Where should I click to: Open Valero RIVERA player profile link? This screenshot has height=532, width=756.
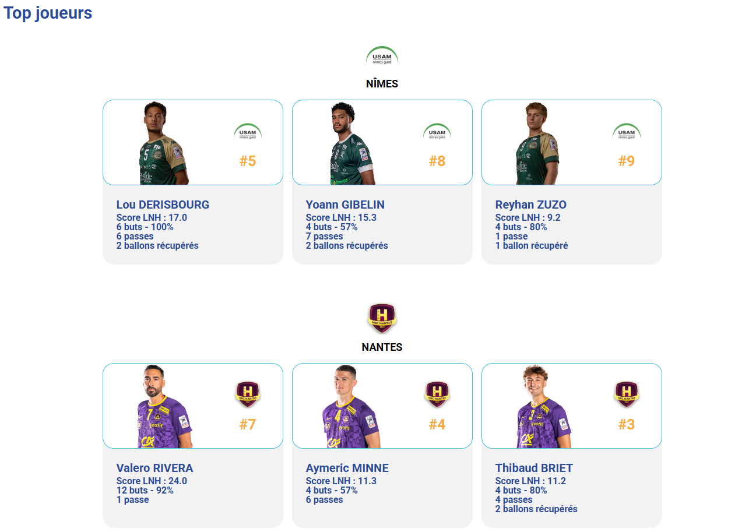pos(154,468)
